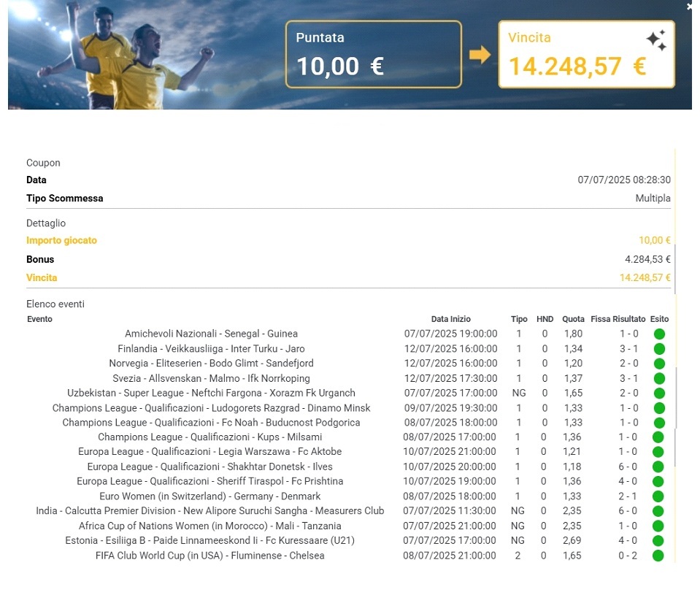This screenshot has width=700, height=595.
Task: Click the Vincita 14.248,57 € winnings box
Action: (x=586, y=54)
